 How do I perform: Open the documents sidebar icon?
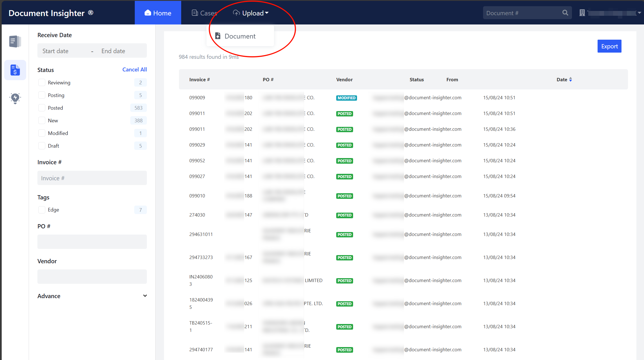[15, 42]
